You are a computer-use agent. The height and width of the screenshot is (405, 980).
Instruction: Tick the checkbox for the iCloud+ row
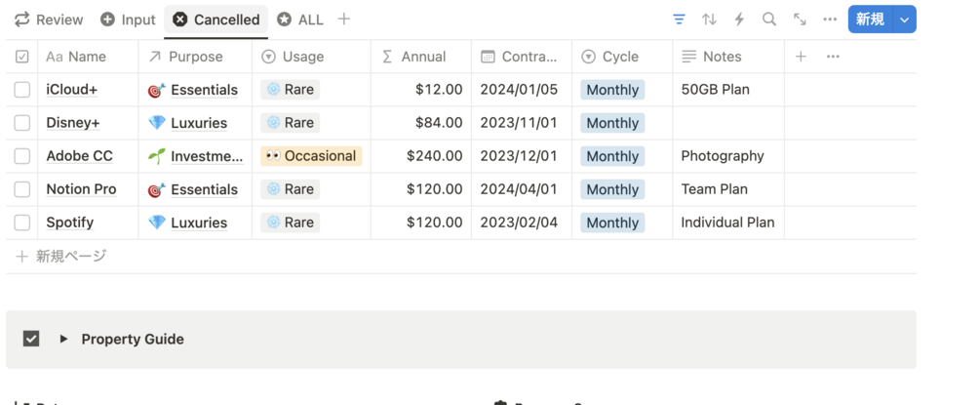[x=22, y=90]
